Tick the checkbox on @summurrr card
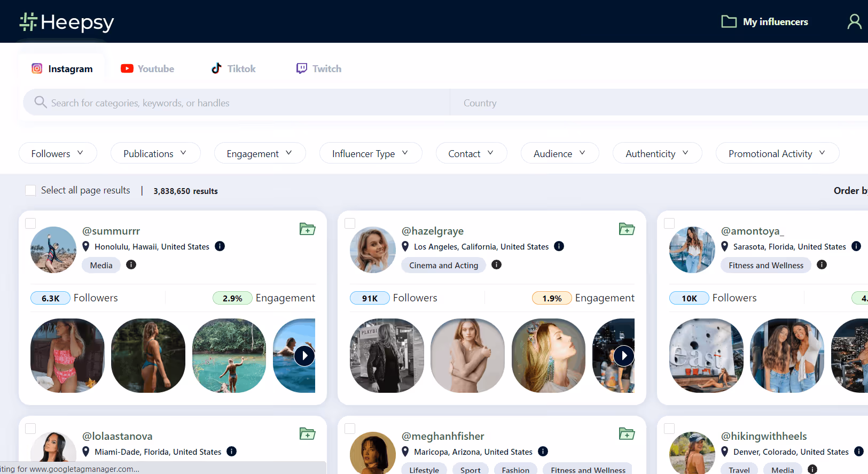Screen dimensions: 868x474 pyautogui.click(x=30, y=223)
